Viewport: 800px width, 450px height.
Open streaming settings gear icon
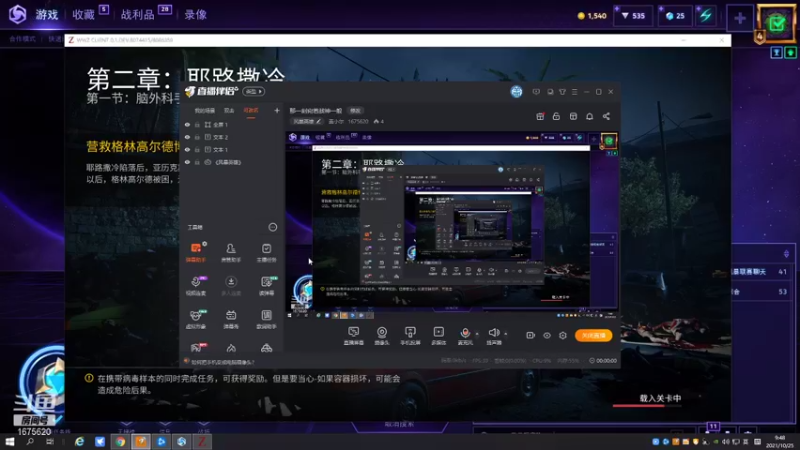click(x=563, y=335)
